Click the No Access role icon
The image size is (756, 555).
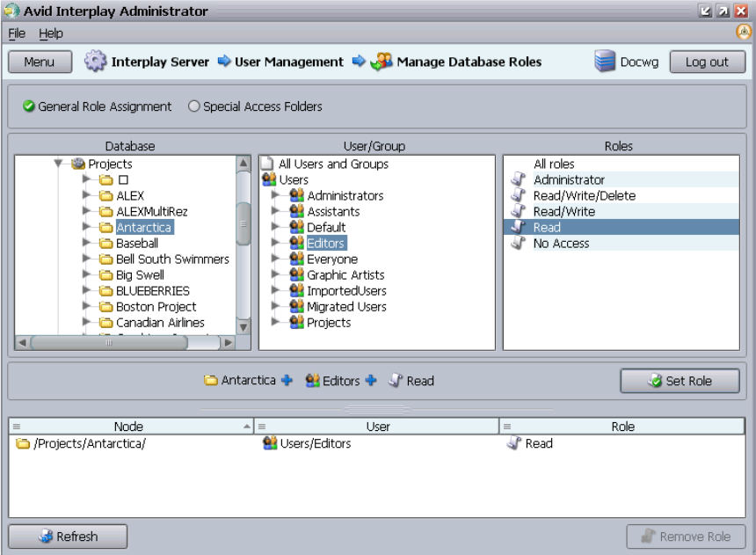point(519,243)
